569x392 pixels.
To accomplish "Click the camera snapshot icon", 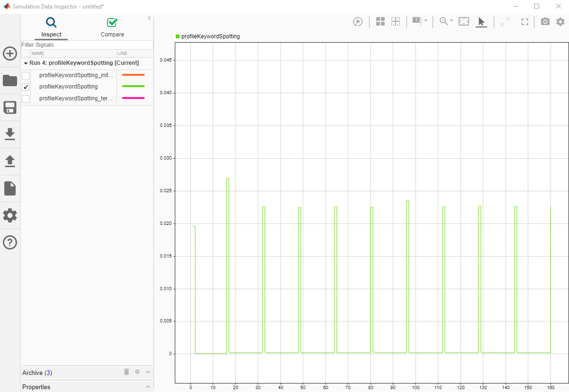I will (x=545, y=22).
